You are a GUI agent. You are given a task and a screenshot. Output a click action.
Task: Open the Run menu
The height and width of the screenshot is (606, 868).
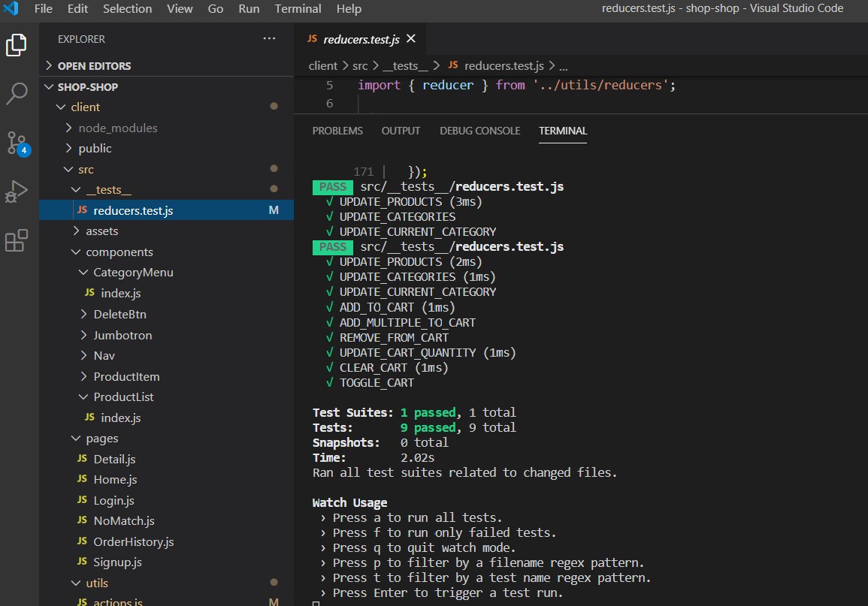pos(249,9)
